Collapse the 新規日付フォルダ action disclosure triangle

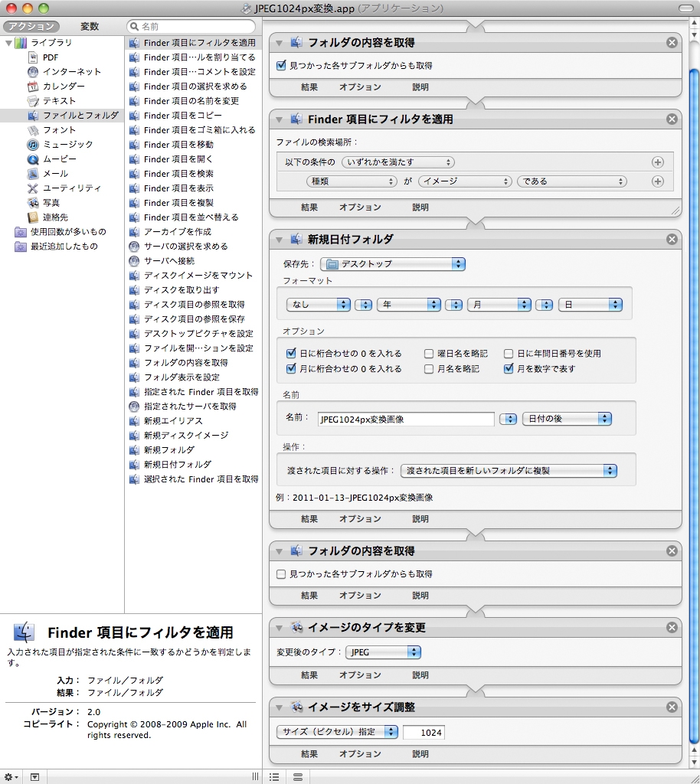[x=280, y=240]
